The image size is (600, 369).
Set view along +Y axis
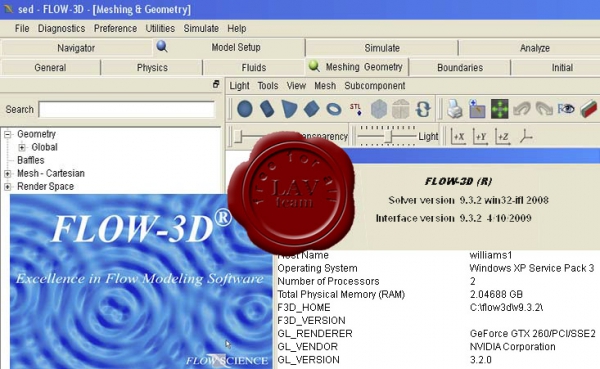[480, 137]
